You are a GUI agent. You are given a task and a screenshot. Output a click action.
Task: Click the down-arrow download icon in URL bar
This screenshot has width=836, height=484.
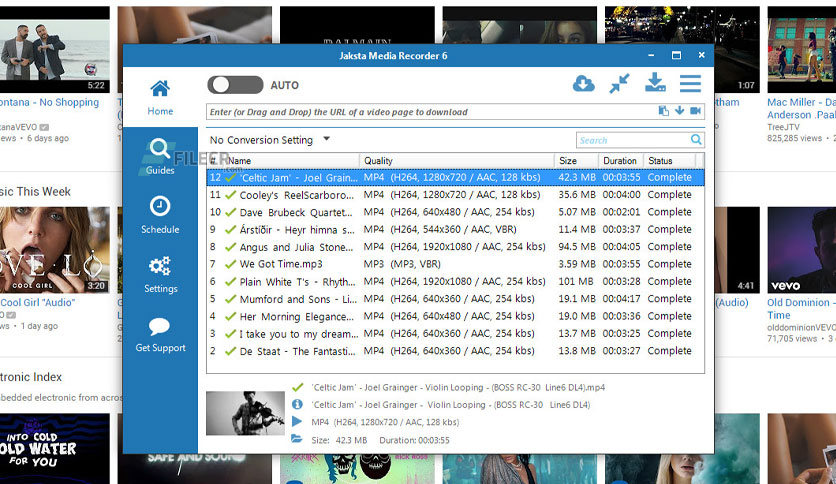[x=679, y=110]
